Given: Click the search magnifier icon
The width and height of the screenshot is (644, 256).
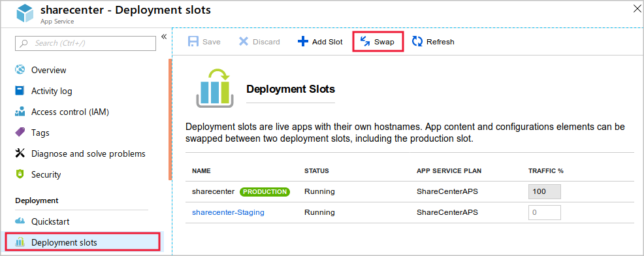Looking at the screenshot, I should (x=24, y=43).
